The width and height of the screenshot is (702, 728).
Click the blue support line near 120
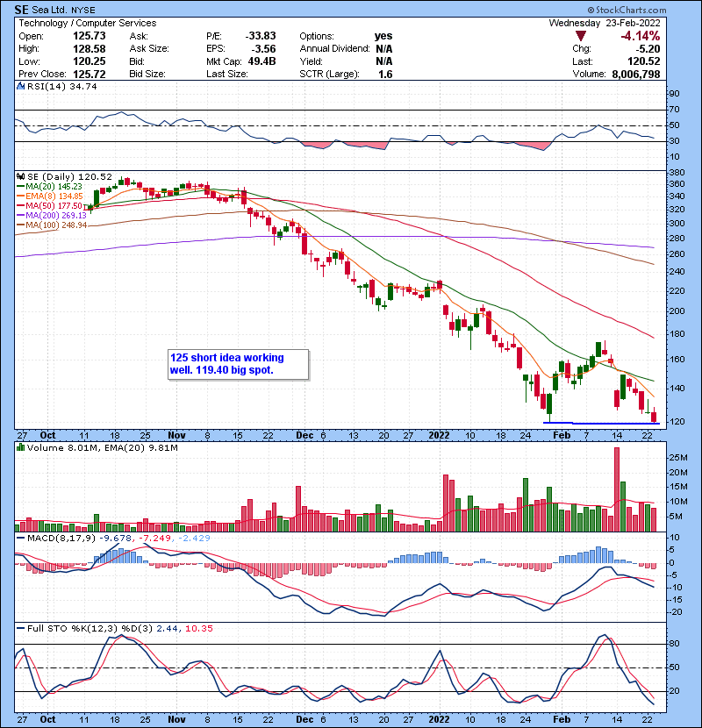[x=601, y=423]
